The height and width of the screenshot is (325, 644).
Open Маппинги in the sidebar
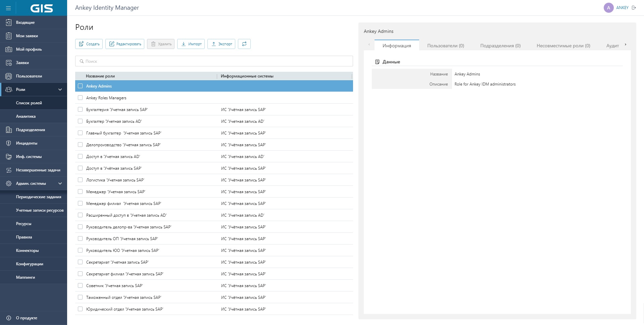[x=34, y=277]
